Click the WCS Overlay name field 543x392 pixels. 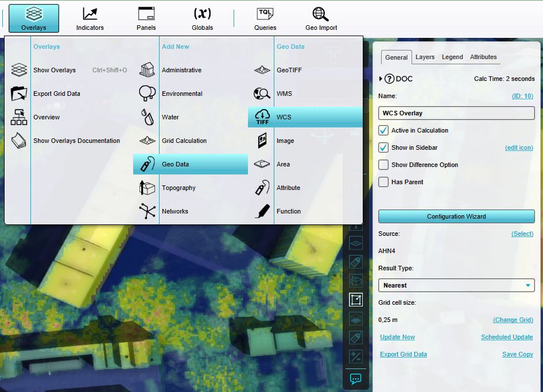click(456, 113)
